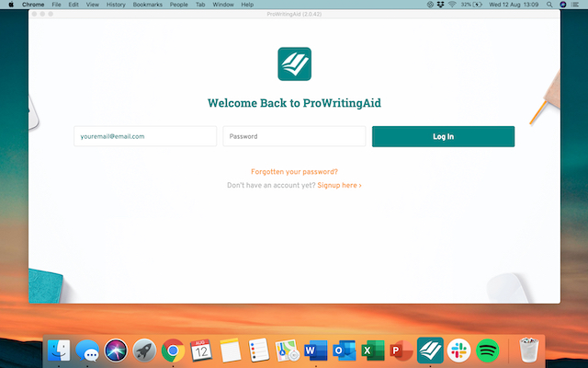Click Siri icon in menu bar
Image resolution: width=588 pixels, height=368 pixels.
563,5
